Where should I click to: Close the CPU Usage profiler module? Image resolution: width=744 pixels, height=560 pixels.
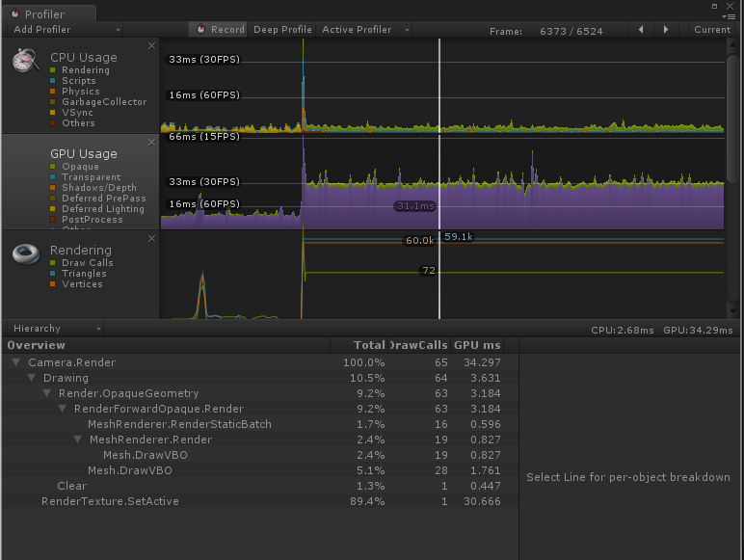click(151, 45)
